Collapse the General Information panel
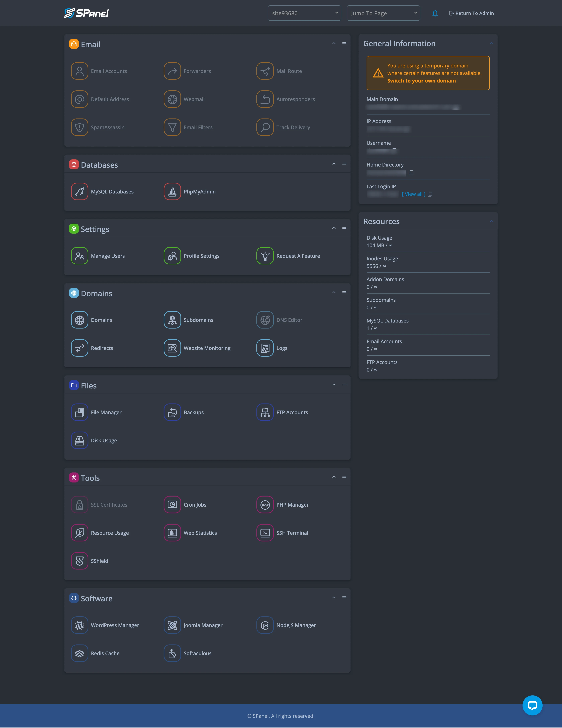562x728 pixels. pyautogui.click(x=491, y=43)
